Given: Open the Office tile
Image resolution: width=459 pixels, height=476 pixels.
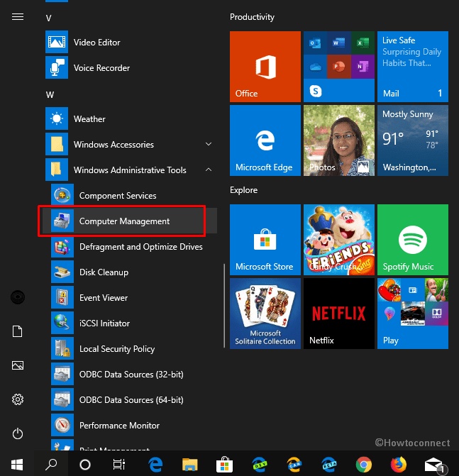Looking at the screenshot, I should point(265,67).
